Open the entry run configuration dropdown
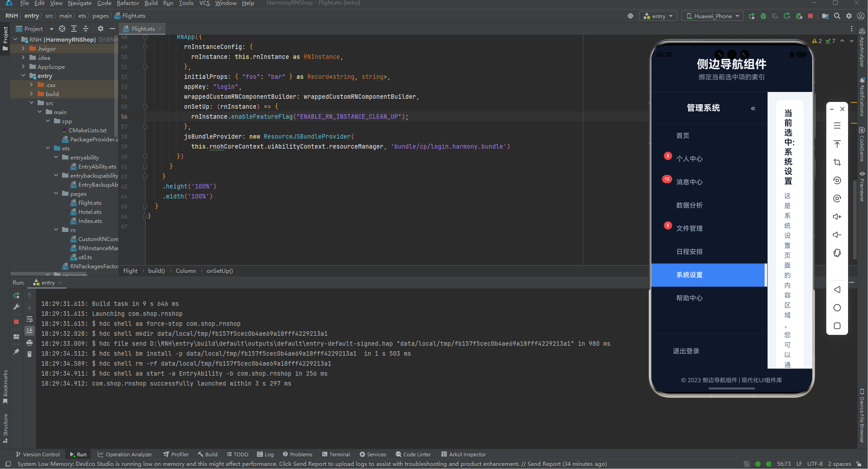The height and width of the screenshot is (469, 868). click(658, 16)
